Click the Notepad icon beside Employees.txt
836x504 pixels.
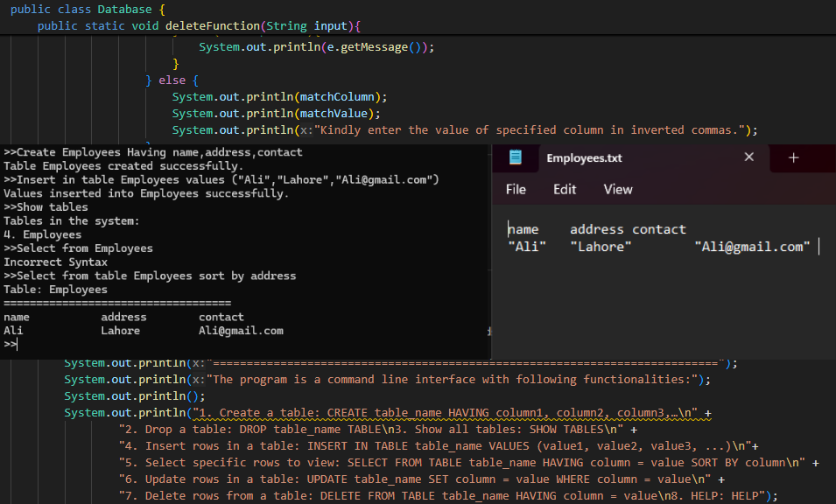[x=516, y=157]
